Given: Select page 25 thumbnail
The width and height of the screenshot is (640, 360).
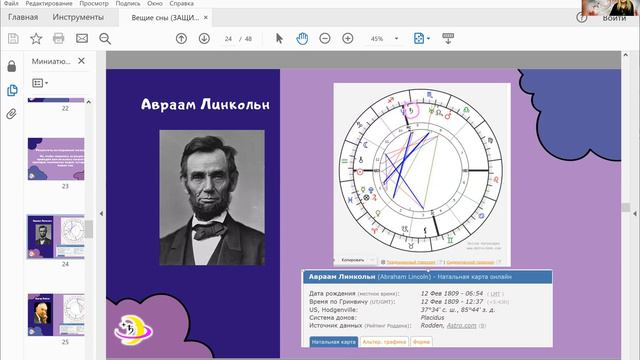Looking at the screenshot, I should pos(56,315).
